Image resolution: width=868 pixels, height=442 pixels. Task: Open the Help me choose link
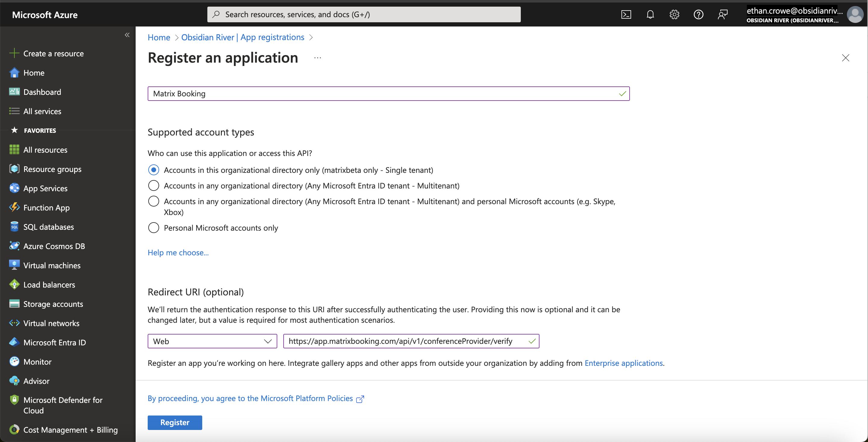click(178, 253)
